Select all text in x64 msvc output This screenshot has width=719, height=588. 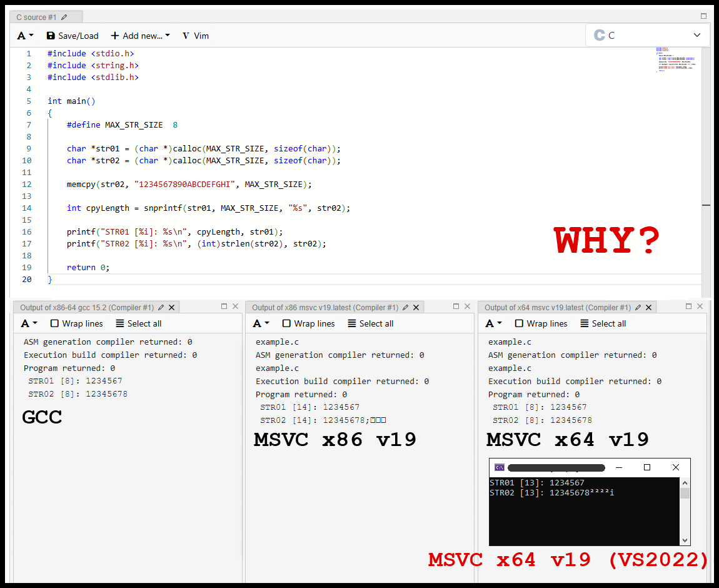(x=603, y=323)
